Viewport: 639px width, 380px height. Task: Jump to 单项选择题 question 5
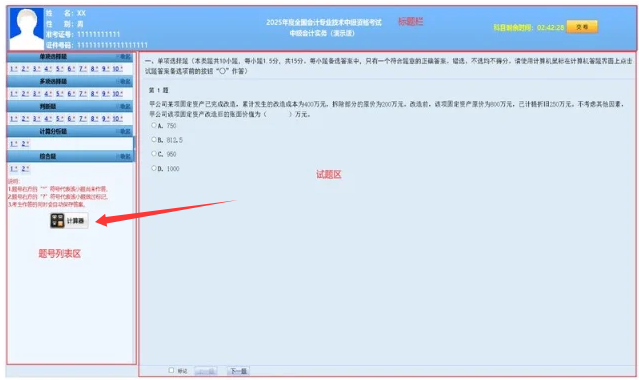(60, 69)
